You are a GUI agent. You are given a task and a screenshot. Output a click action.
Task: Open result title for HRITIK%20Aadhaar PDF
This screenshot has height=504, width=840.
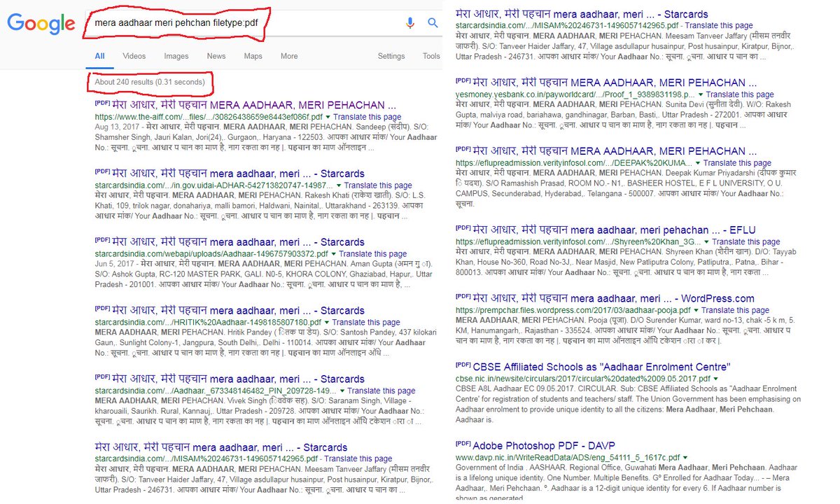click(239, 310)
